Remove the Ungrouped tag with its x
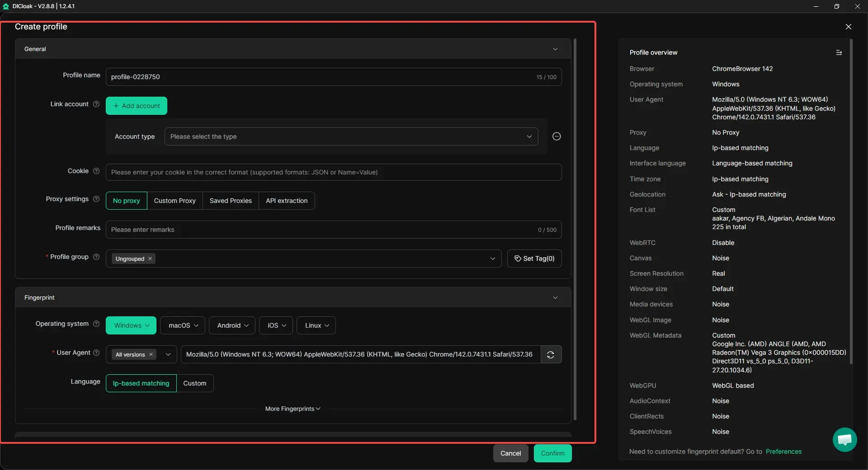Viewport: 868px width, 470px height. (150, 259)
